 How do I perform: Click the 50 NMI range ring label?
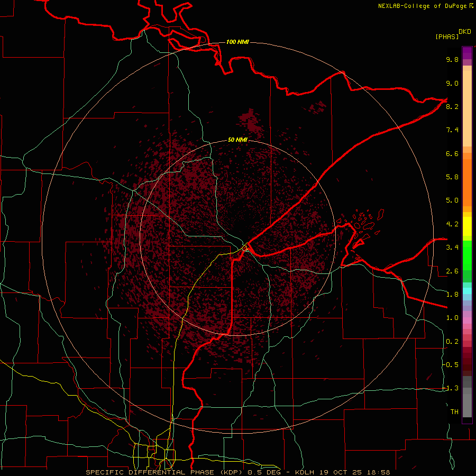click(237, 140)
